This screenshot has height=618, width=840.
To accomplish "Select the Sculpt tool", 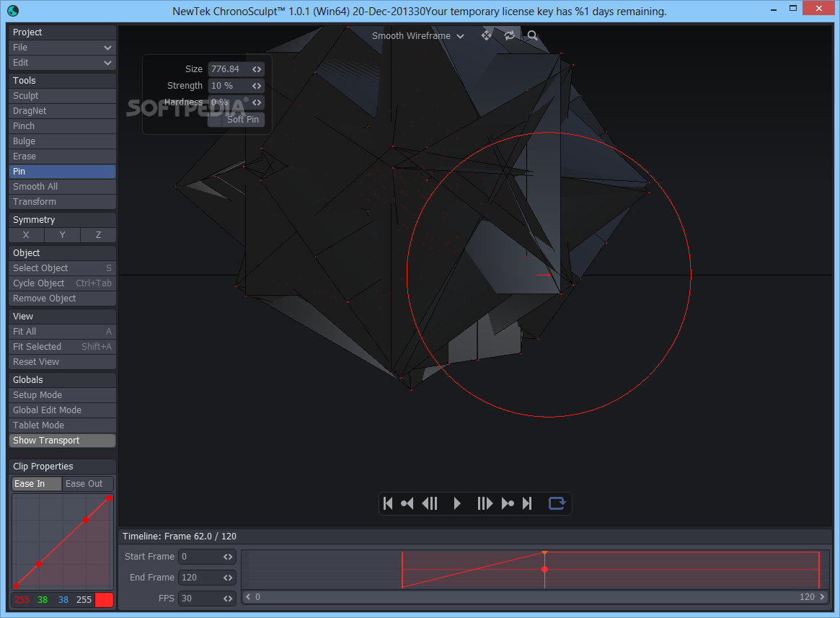I will point(62,96).
